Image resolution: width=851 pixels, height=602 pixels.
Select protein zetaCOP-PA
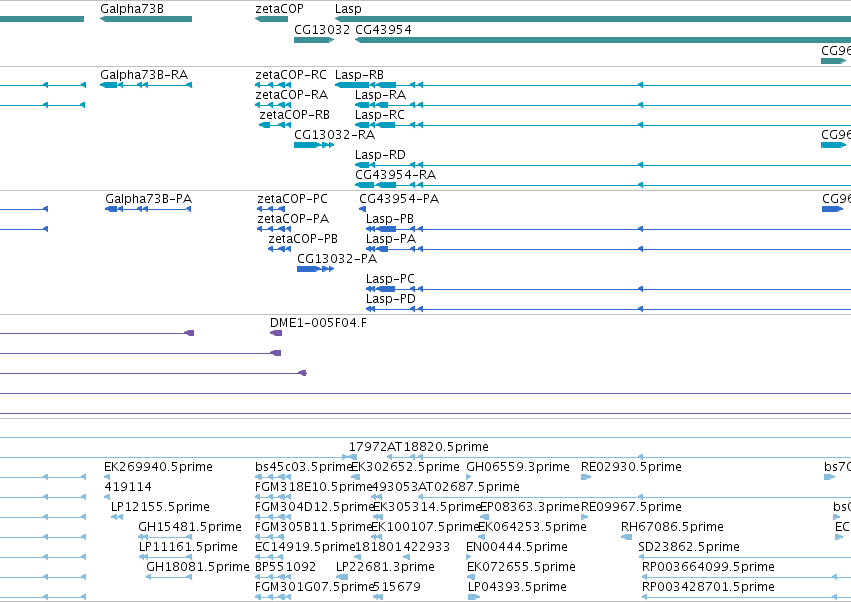[x=293, y=219]
